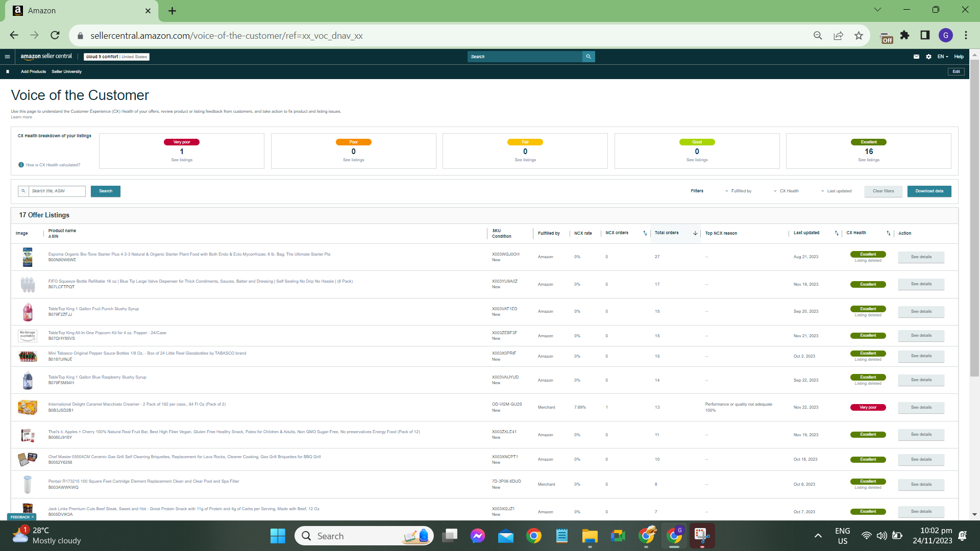
Task: Open Snipping Tool on the taskbar
Action: coord(702,536)
